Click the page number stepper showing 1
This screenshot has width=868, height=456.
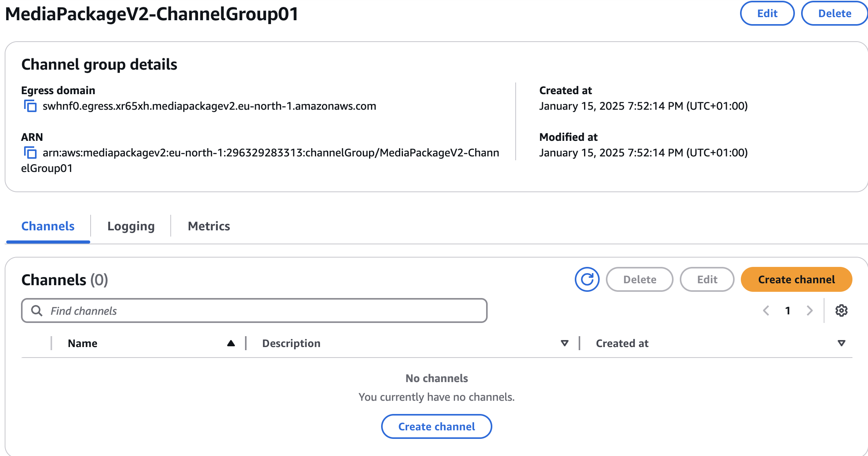pos(787,311)
